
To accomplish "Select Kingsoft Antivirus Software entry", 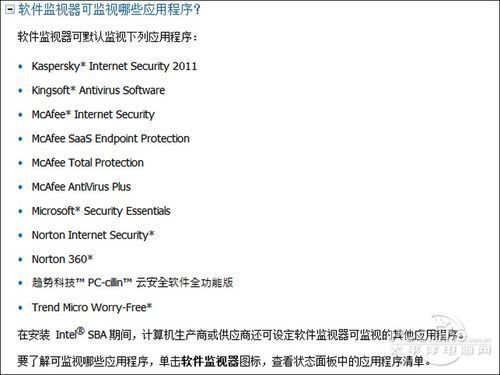I will point(98,90).
